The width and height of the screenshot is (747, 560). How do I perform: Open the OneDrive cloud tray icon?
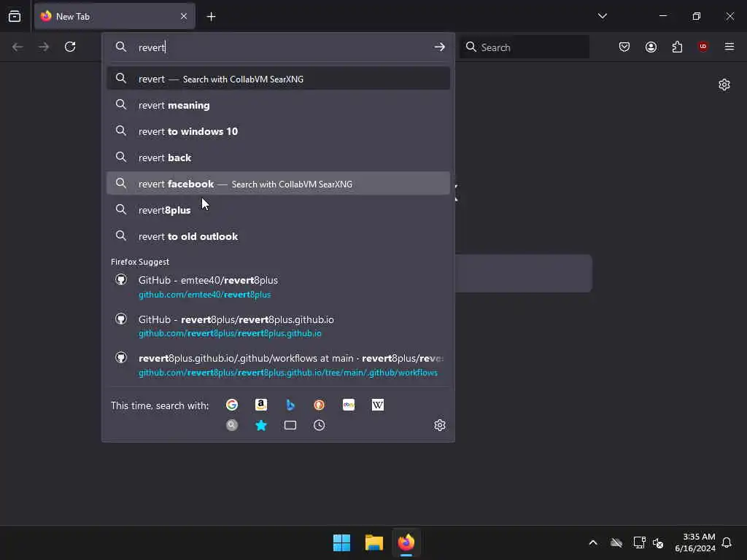click(x=616, y=542)
